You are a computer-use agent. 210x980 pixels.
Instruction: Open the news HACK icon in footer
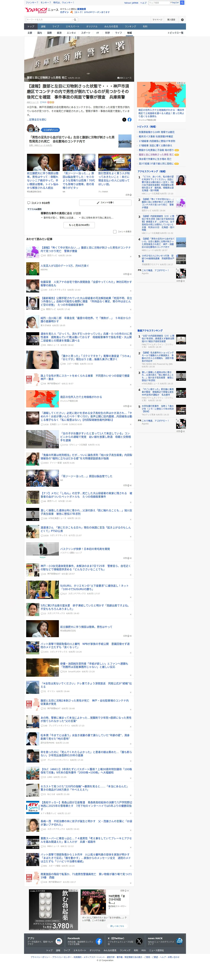180,941
